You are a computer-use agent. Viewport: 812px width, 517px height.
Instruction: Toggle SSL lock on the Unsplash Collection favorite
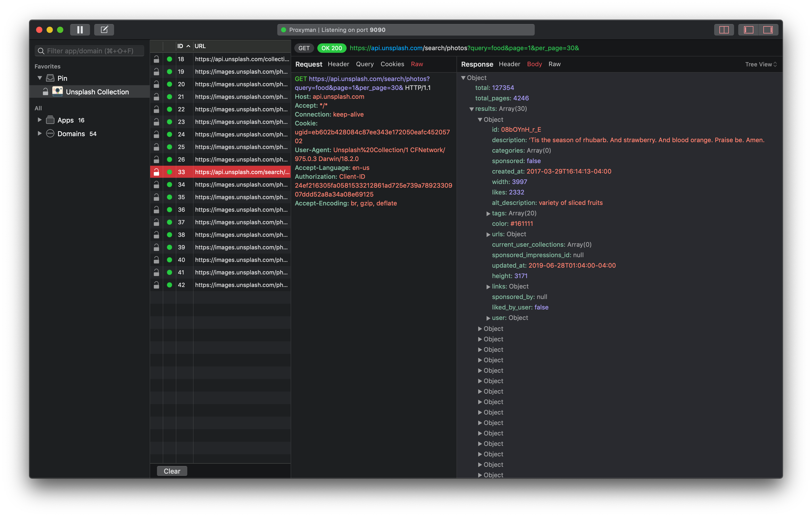pyautogui.click(x=46, y=91)
